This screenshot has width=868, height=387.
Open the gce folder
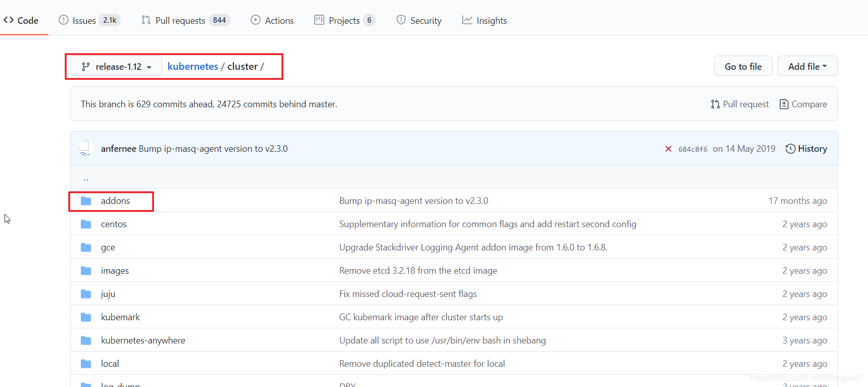coord(108,247)
